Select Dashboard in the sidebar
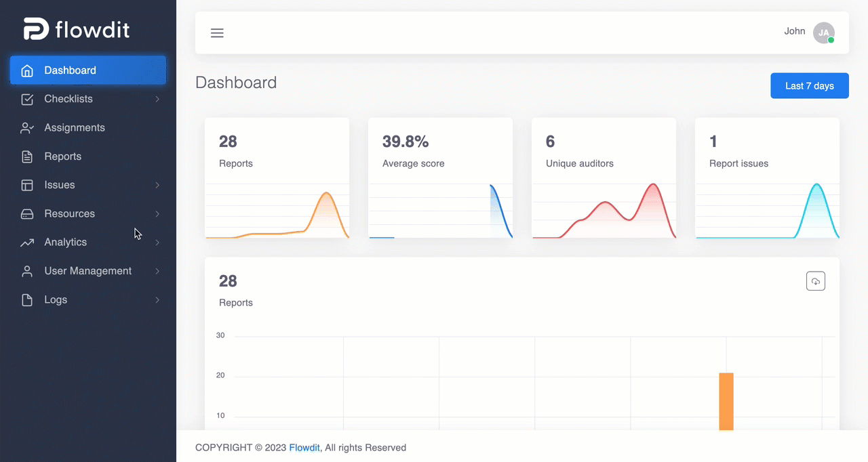This screenshot has width=868, height=462. [88, 70]
